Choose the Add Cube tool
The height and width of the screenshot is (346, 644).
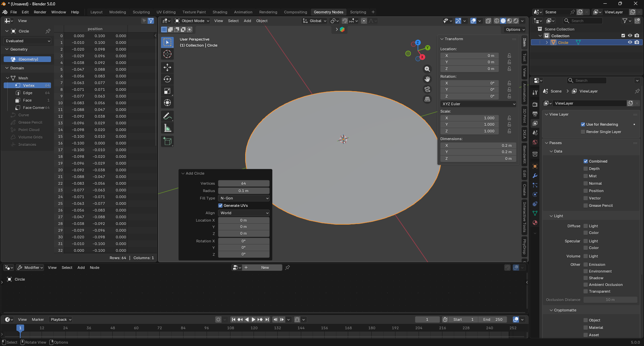pos(167,141)
